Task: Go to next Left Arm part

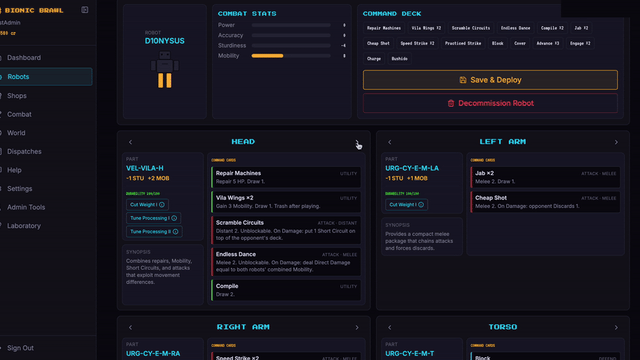Action: tap(616, 142)
